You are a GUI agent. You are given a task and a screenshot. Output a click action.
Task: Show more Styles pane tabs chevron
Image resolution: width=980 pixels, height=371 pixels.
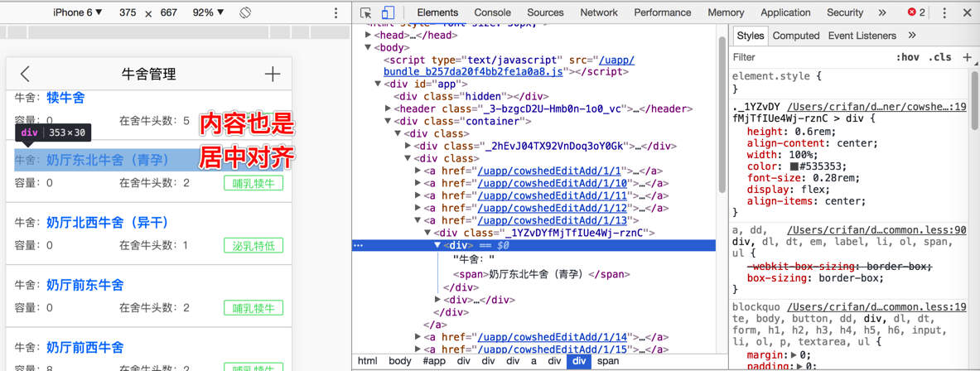[912, 36]
